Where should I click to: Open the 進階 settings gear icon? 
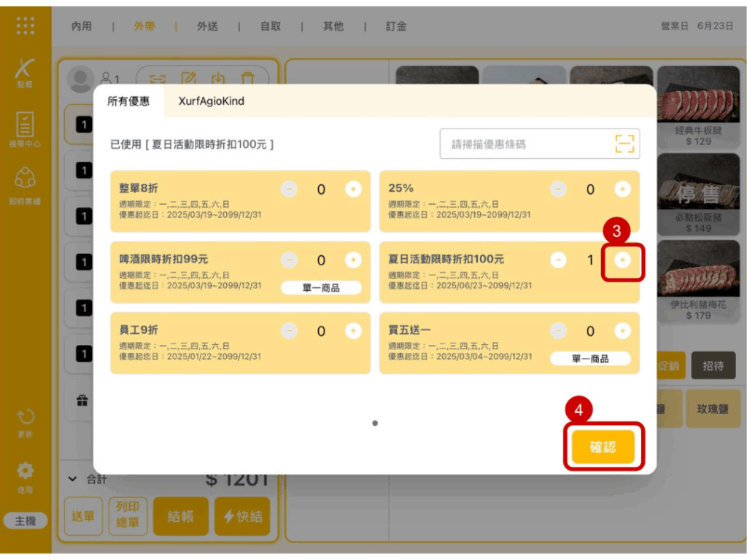click(x=25, y=475)
